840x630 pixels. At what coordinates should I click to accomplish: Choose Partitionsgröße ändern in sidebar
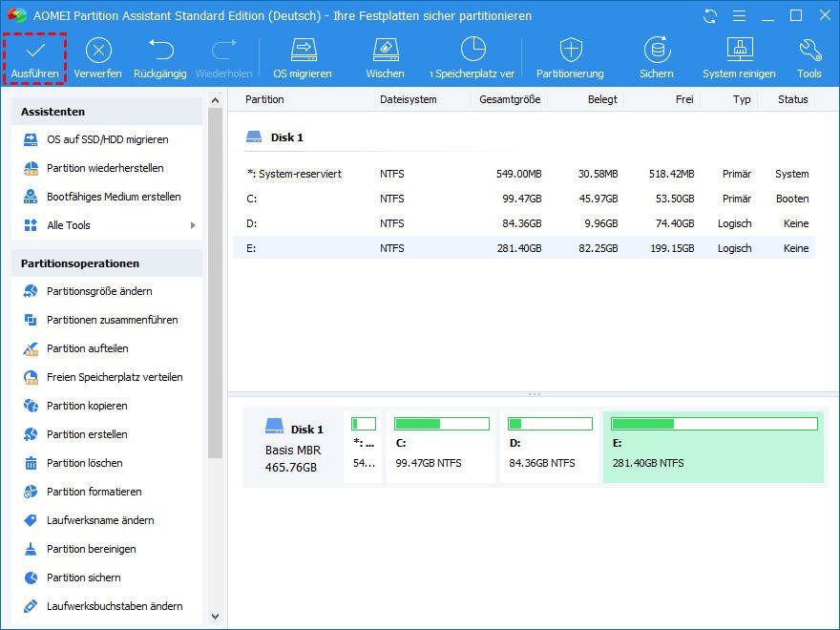pos(99,291)
